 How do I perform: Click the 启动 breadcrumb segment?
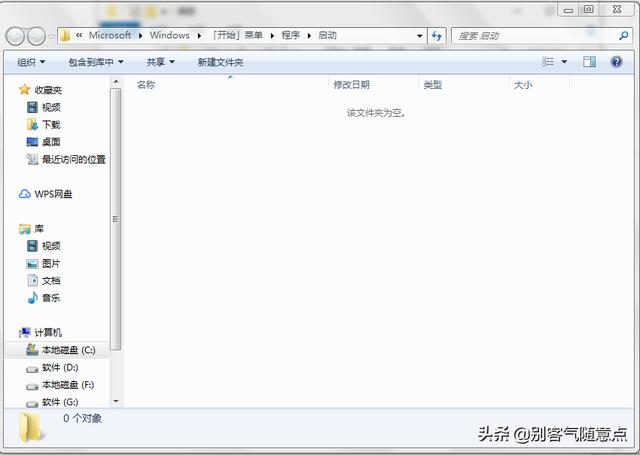327,35
